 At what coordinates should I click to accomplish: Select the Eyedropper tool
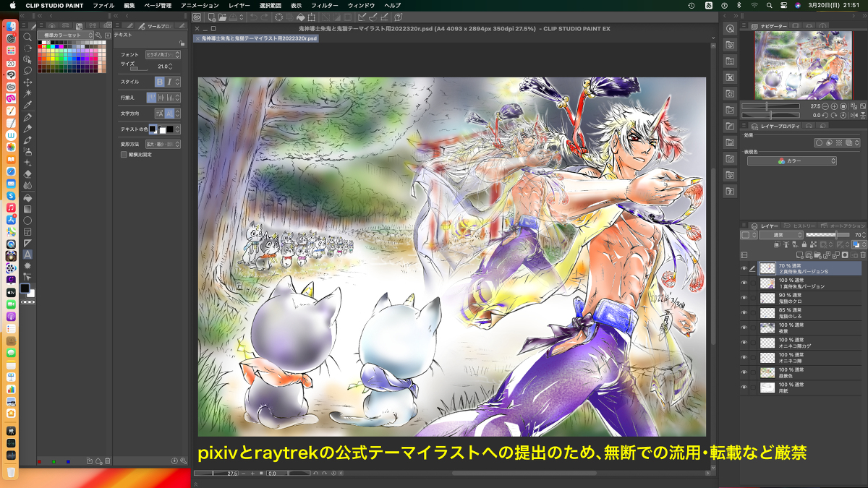tap(27, 105)
